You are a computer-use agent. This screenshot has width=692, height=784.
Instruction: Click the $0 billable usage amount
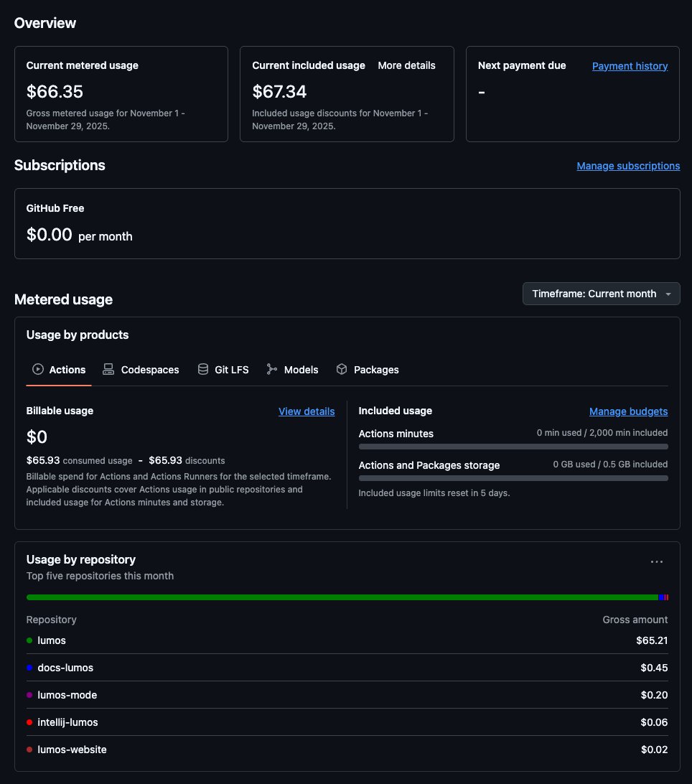click(x=37, y=437)
